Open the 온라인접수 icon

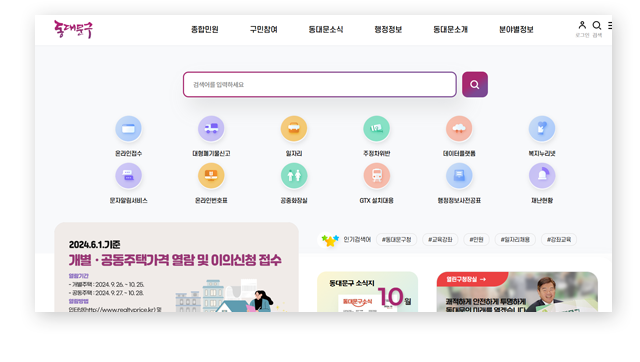[x=128, y=129]
